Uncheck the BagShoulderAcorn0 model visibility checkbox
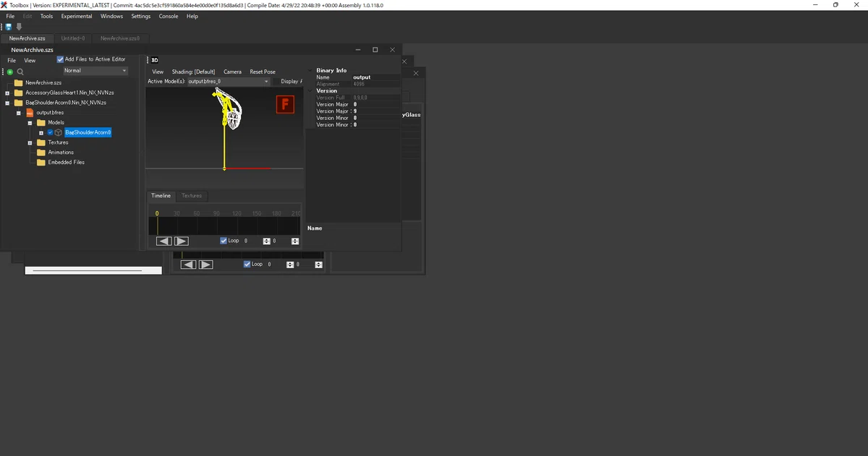This screenshot has width=868, height=456. coord(51,133)
